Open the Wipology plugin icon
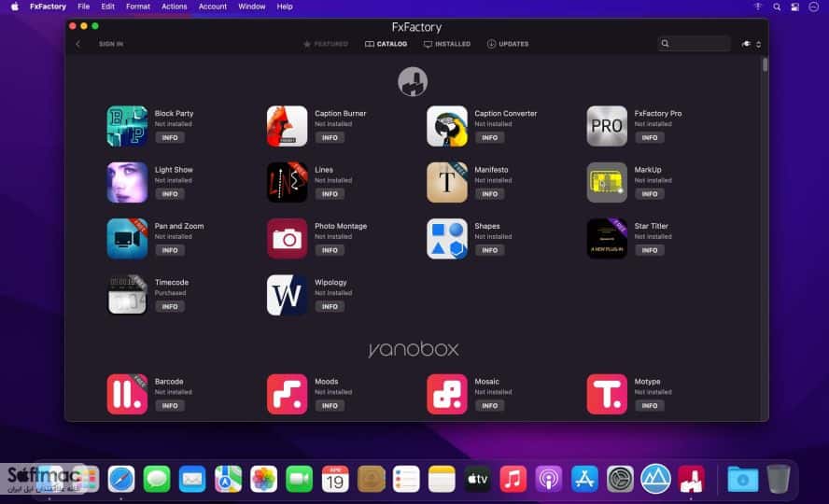 [x=288, y=295]
